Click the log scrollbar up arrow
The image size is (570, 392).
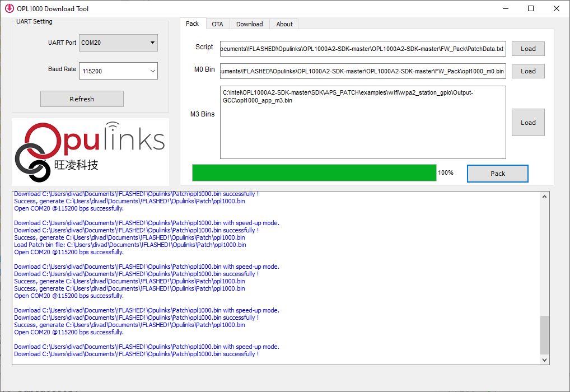544,197
